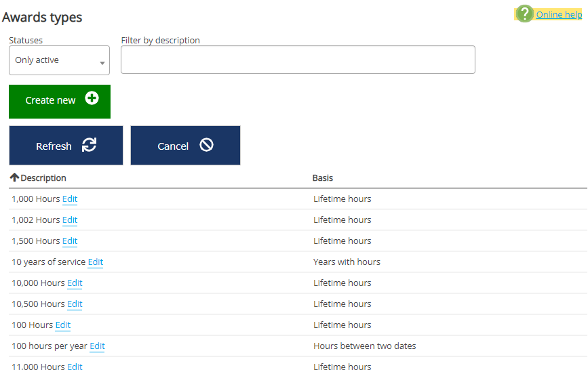The image size is (588, 370).
Task: Edit the 1,000 Hours award
Action: pos(70,199)
